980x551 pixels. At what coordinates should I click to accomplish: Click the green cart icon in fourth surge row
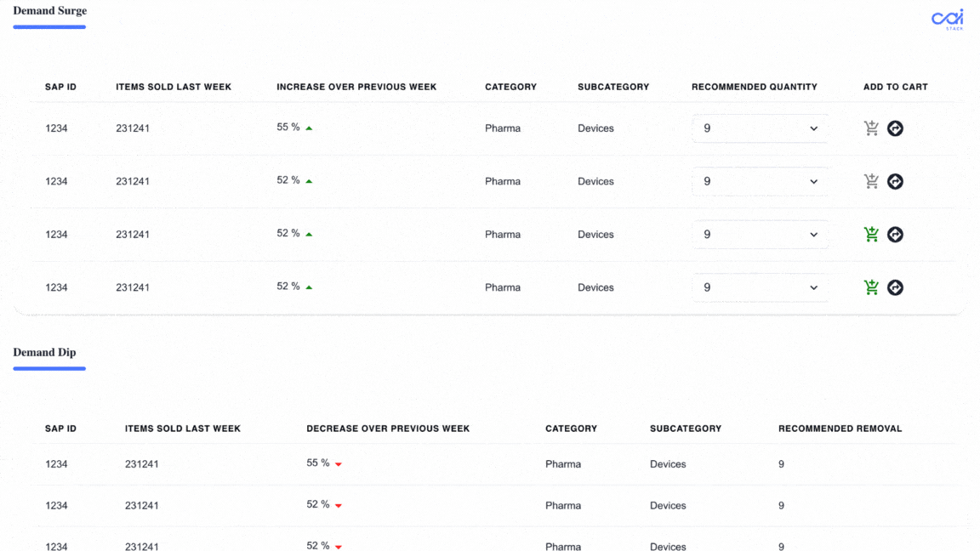pos(871,287)
